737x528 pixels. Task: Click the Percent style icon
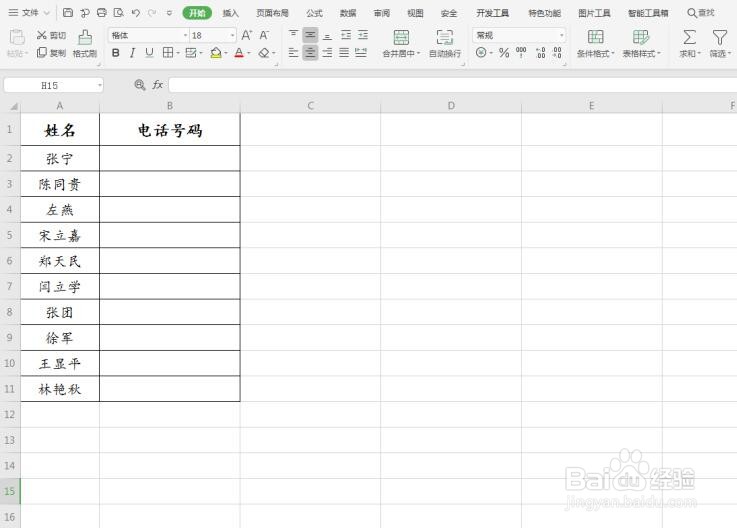(x=504, y=53)
